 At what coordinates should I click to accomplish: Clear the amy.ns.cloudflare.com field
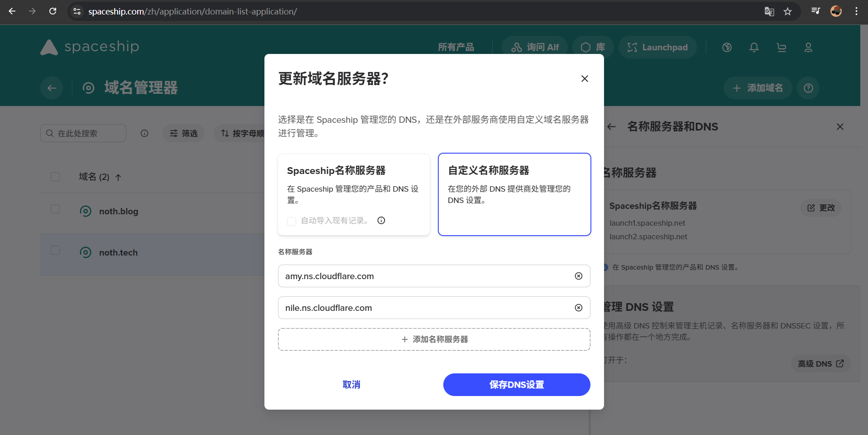tap(578, 275)
